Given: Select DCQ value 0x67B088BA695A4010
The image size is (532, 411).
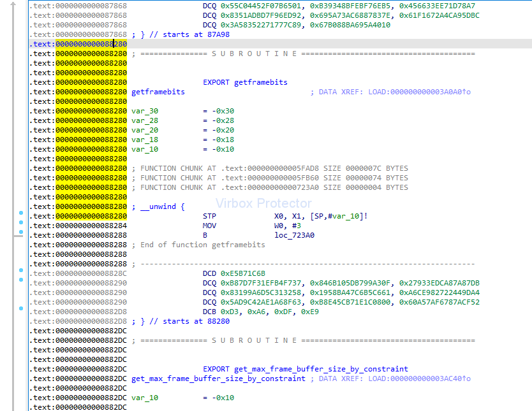Looking at the screenshot, I should point(350,25).
